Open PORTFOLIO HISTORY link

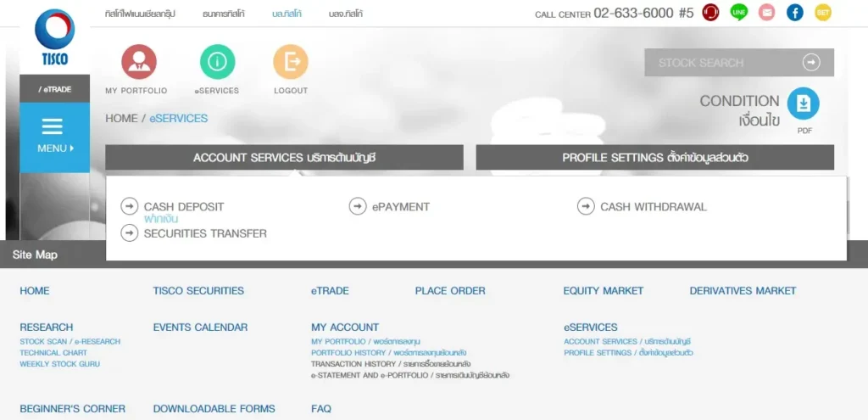388,352
